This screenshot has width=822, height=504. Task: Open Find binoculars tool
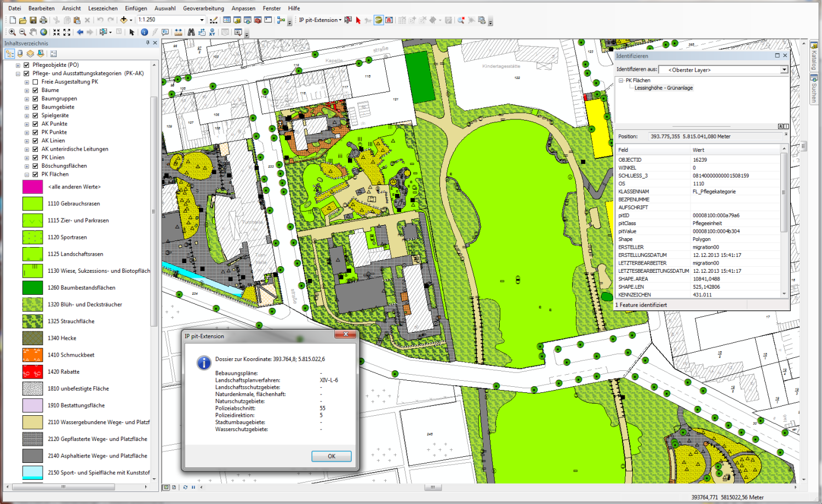click(x=191, y=32)
